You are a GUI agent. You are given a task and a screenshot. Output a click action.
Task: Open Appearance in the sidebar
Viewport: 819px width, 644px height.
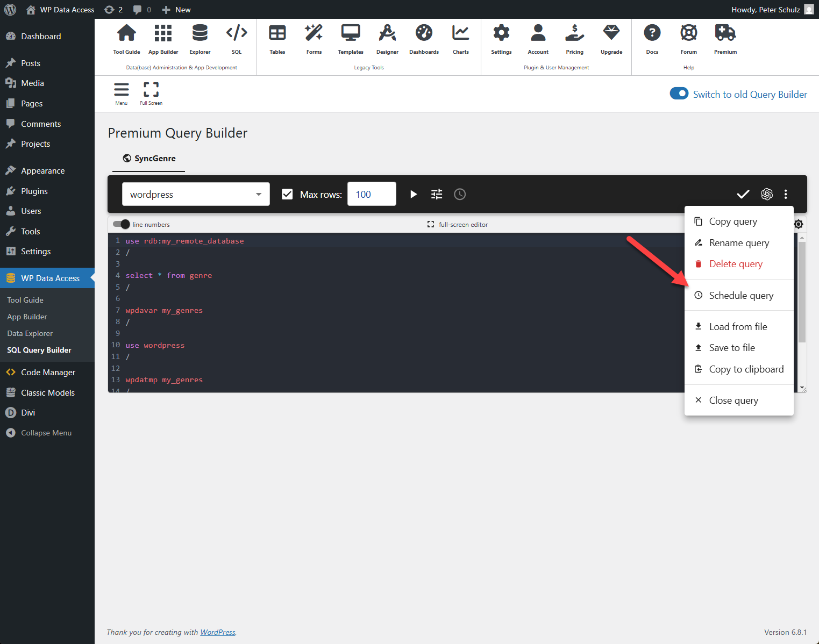(47, 171)
